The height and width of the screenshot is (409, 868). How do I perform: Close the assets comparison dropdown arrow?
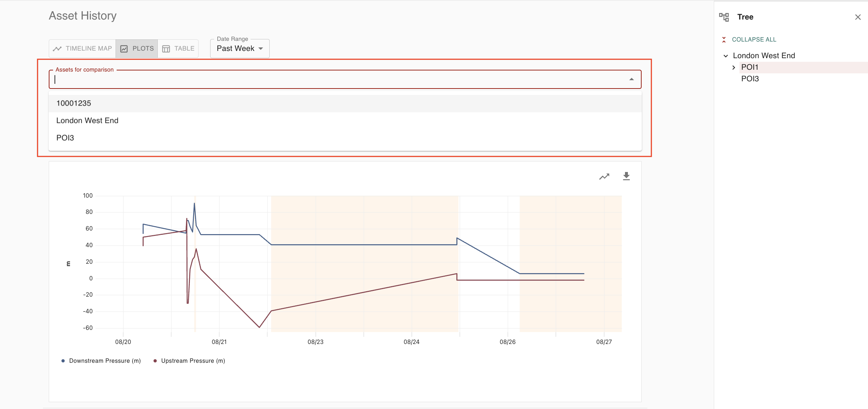coord(632,79)
